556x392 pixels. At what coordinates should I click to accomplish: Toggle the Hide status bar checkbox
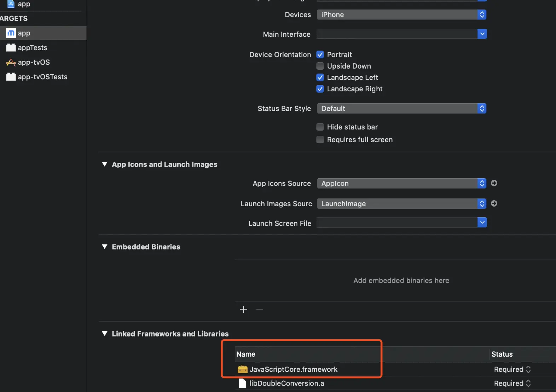click(320, 127)
